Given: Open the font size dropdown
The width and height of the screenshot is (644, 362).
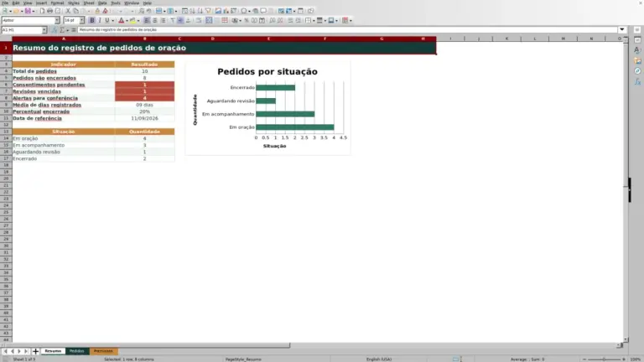Looking at the screenshot, I should point(81,20).
